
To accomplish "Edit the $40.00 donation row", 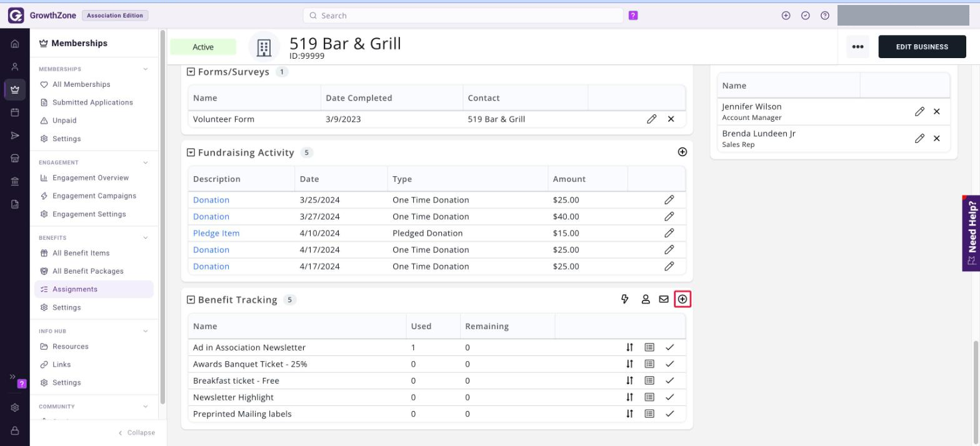I will point(669,217).
